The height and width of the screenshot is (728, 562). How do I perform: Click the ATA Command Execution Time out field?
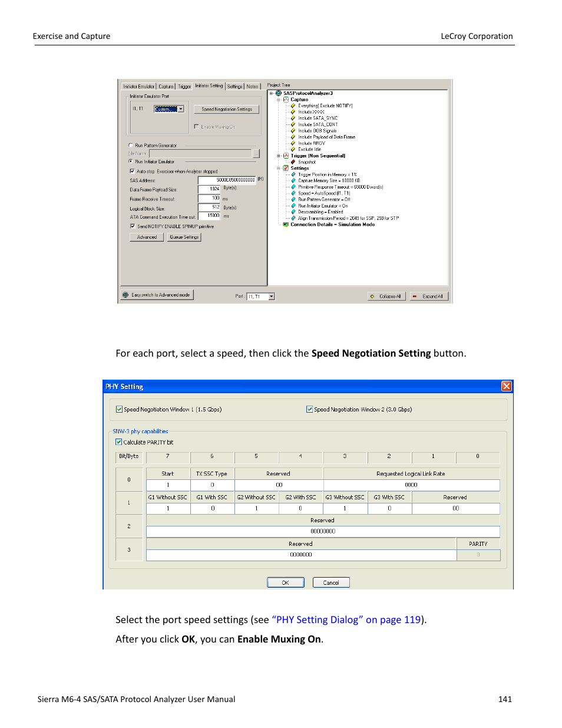click(x=209, y=216)
